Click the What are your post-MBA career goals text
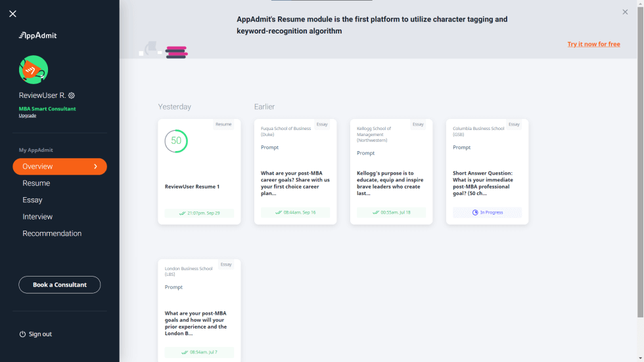Viewport: 644px width, 362px height. (295, 183)
